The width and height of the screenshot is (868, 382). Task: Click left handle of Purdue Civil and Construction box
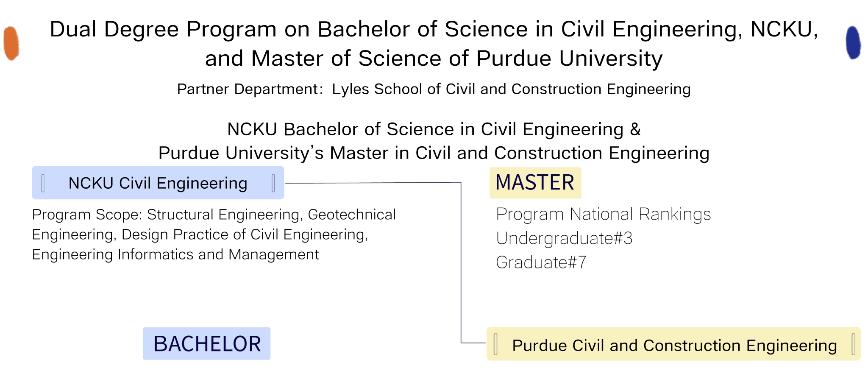[495, 344]
